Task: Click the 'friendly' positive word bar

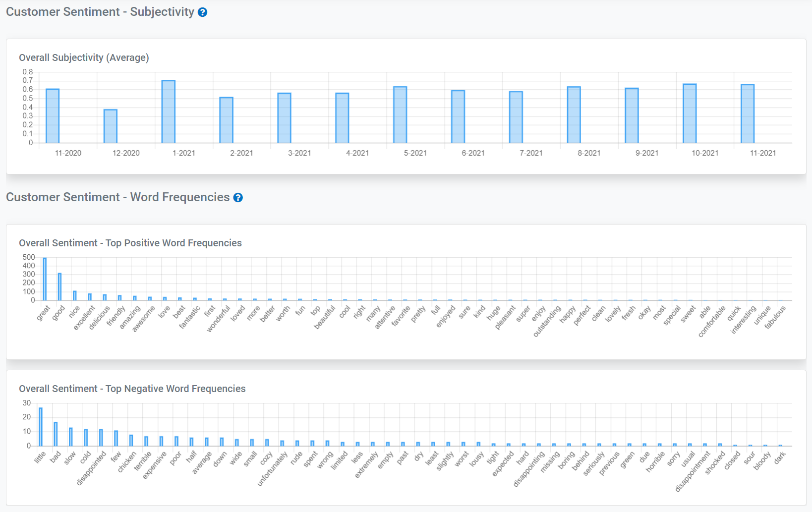Action: (119, 298)
